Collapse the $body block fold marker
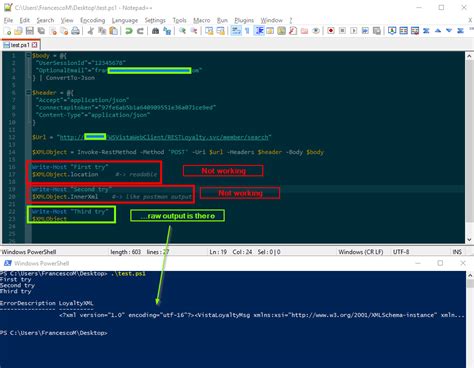The image size is (474, 368). pyautogui.click(x=29, y=56)
